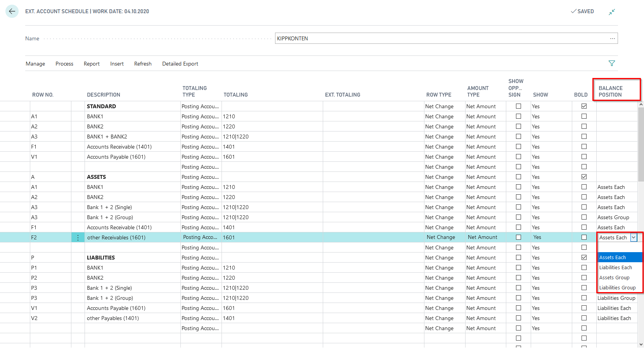Viewport: 644px width, 353px height.
Task: Click the three-dot menu on row F2
Action: point(78,237)
